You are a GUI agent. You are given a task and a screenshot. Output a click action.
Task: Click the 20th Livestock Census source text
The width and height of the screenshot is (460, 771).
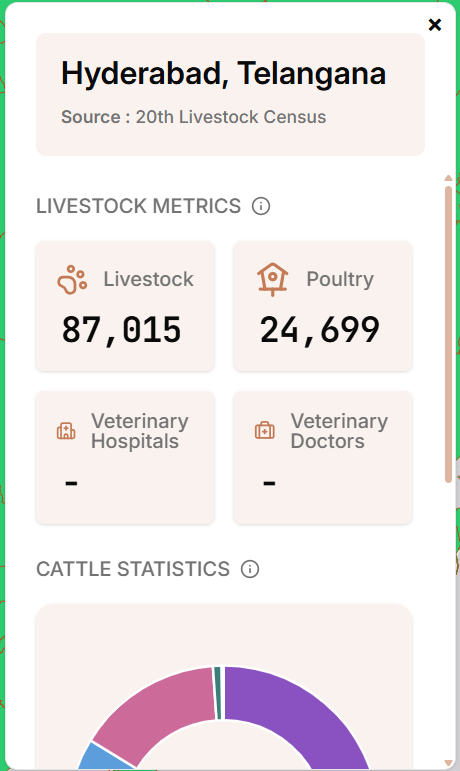coord(231,117)
